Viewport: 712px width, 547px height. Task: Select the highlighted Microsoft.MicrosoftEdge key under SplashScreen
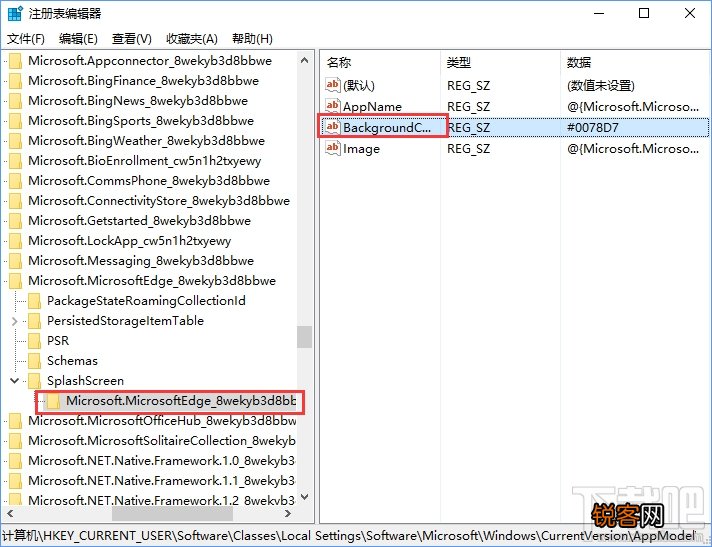pyautogui.click(x=181, y=401)
